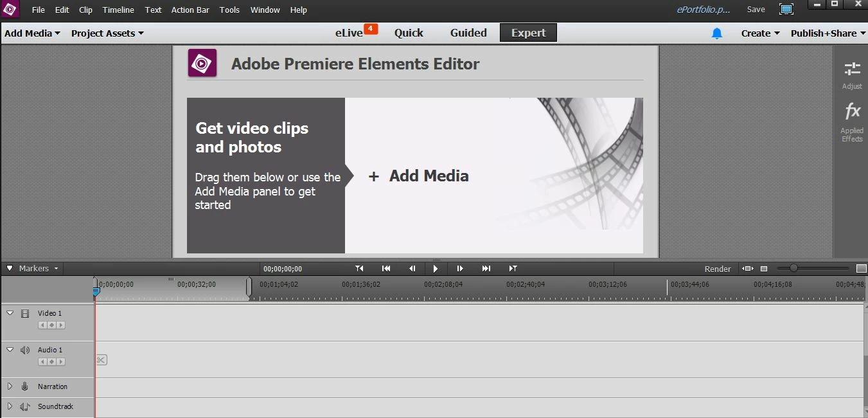This screenshot has width=868, height=418.
Task: Click the current timecode field
Action: click(x=283, y=269)
